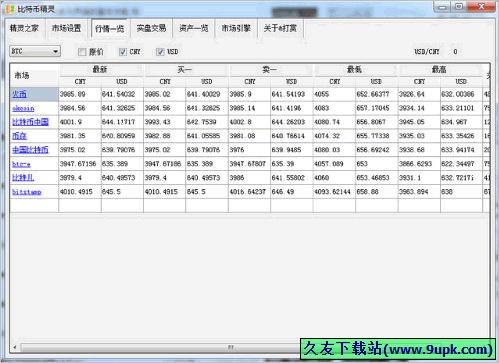499x363 pixels.
Task: Click the horizontal scrollbar thumb
Action: (230, 347)
